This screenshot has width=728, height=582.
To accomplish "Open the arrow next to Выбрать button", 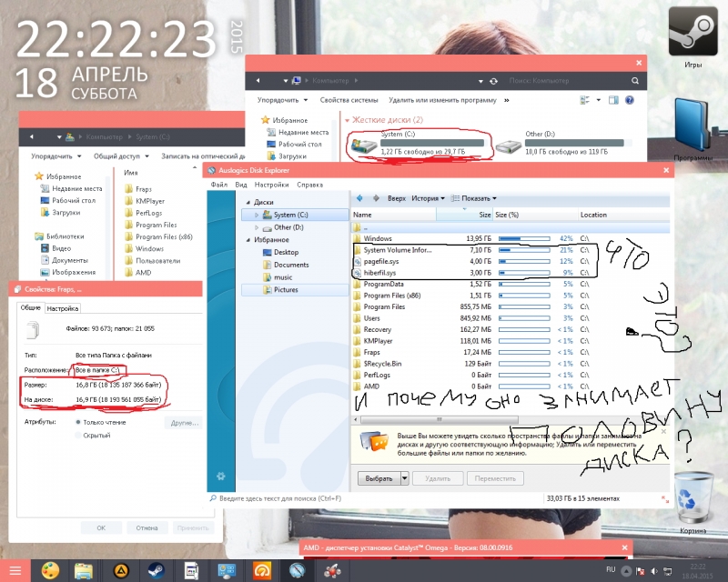I will [405, 478].
